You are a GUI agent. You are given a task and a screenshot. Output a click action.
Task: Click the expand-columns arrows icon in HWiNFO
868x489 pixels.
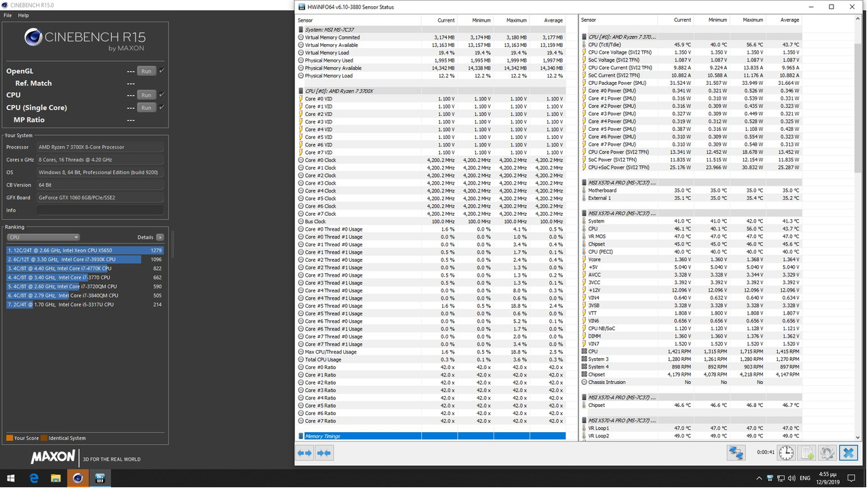(305, 453)
